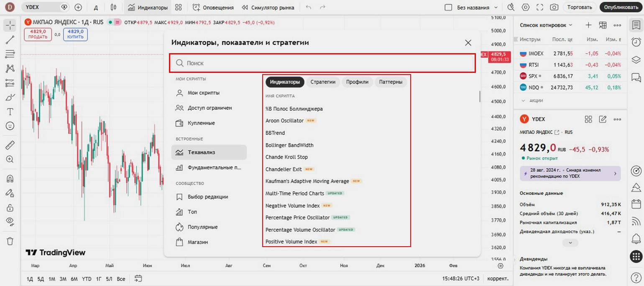Open the text tool in left toolbar
This screenshot has height=286, width=644.
click(10, 111)
